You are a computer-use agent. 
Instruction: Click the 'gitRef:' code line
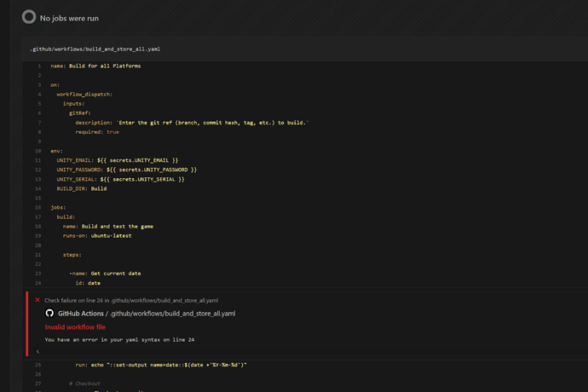pos(80,113)
